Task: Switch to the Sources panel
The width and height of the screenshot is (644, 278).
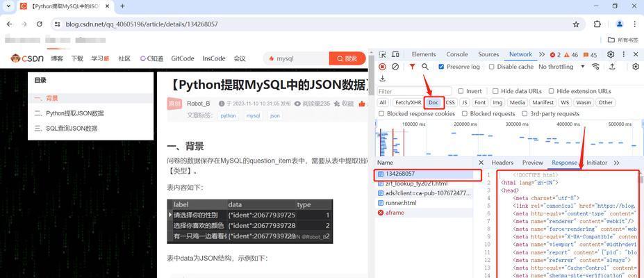Action: (488, 55)
